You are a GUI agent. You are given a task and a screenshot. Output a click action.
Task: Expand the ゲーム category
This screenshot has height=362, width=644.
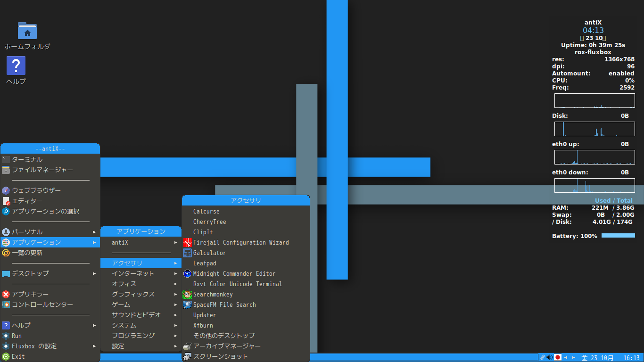tap(141, 304)
